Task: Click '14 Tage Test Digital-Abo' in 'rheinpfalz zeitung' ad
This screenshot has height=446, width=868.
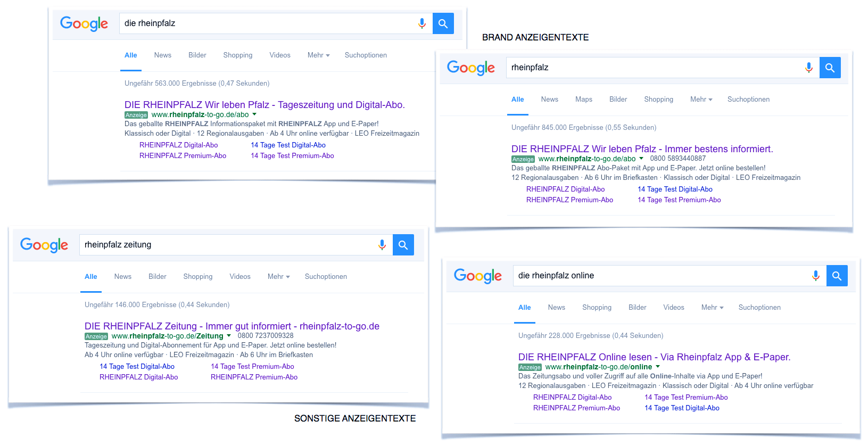Action: (137, 367)
